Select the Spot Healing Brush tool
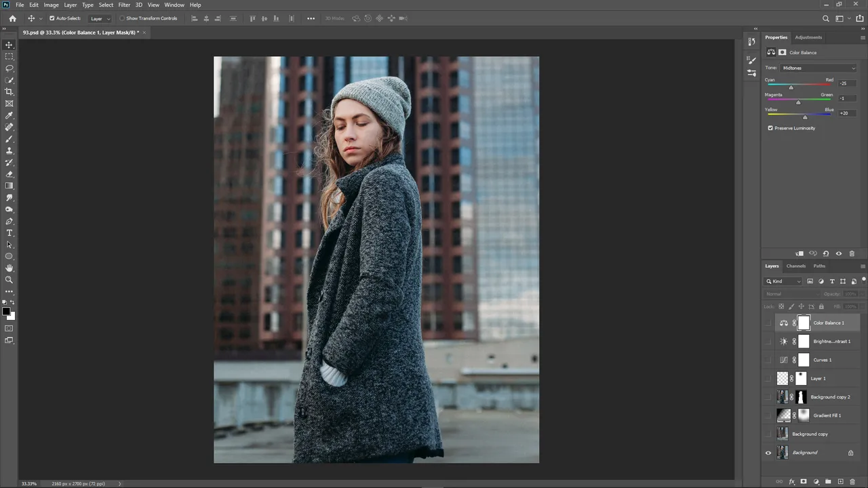 click(x=9, y=127)
